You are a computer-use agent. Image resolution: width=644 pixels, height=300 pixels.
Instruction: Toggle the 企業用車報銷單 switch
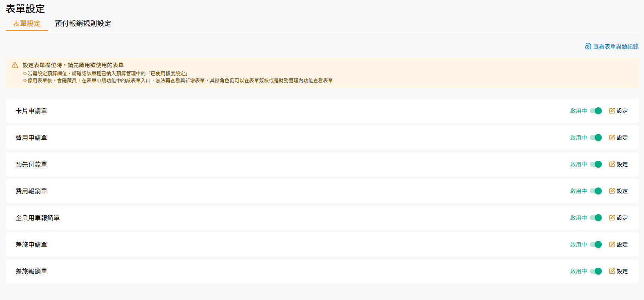(596, 218)
